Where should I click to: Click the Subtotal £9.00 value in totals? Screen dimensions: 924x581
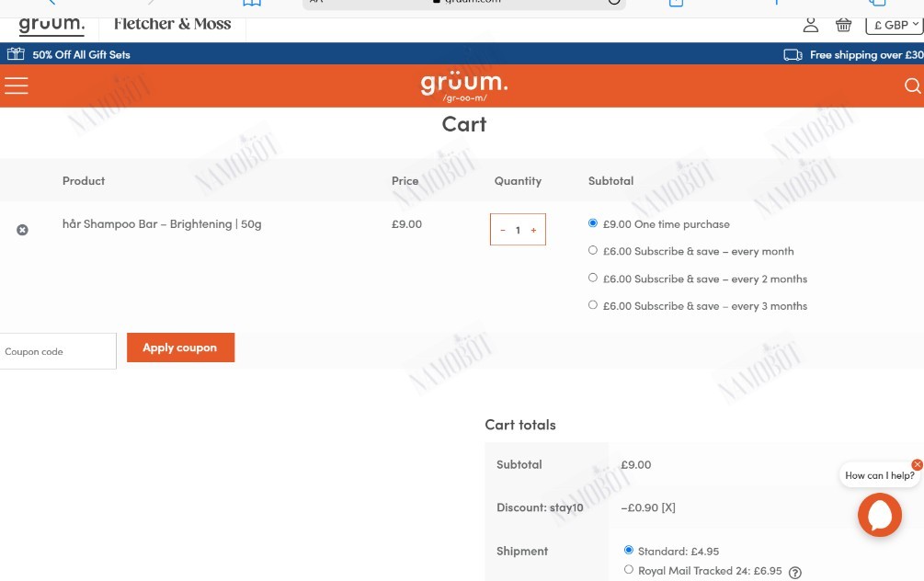click(636, 464)
